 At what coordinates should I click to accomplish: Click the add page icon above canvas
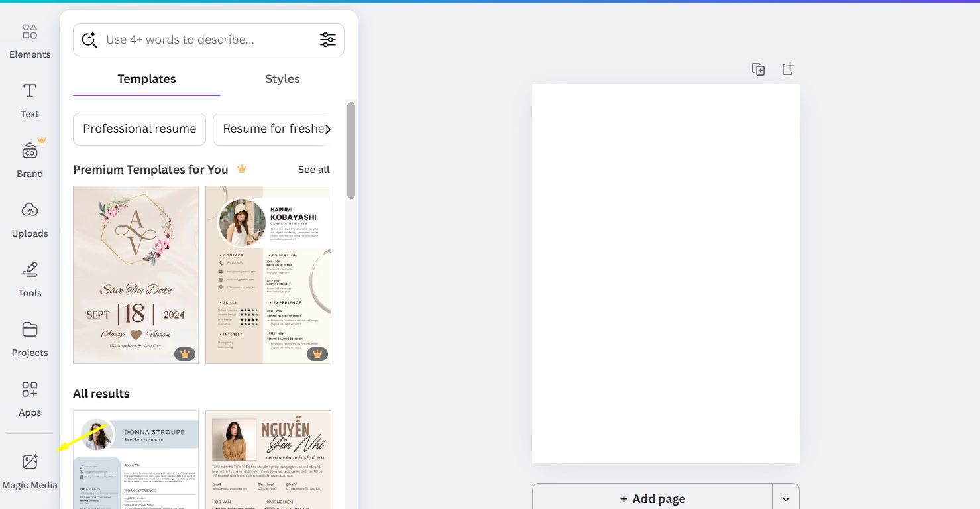788,69
